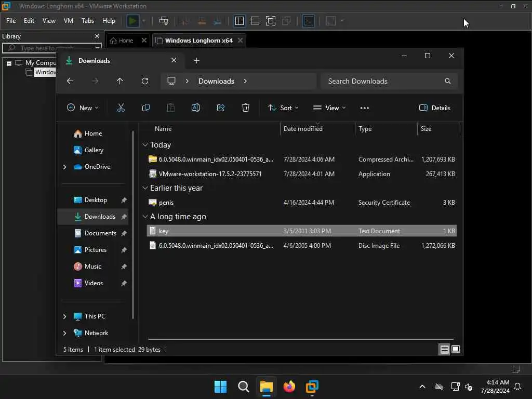Screen dimensions: 532x399
Task: Go up one folder level
Action: pyautogui.click(x=120, y=81)
